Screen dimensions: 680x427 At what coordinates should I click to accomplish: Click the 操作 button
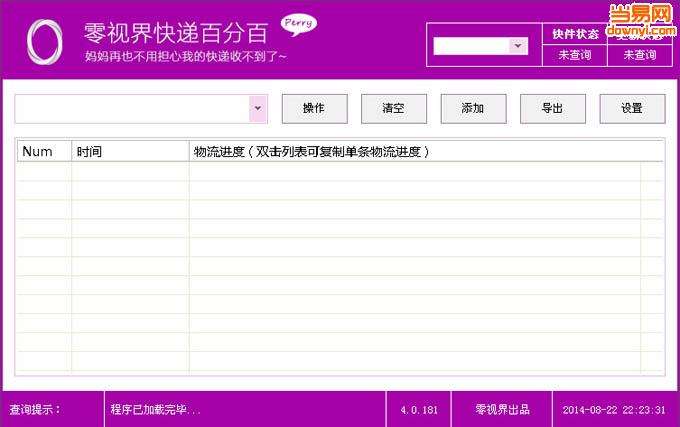[x=313, y=108]
